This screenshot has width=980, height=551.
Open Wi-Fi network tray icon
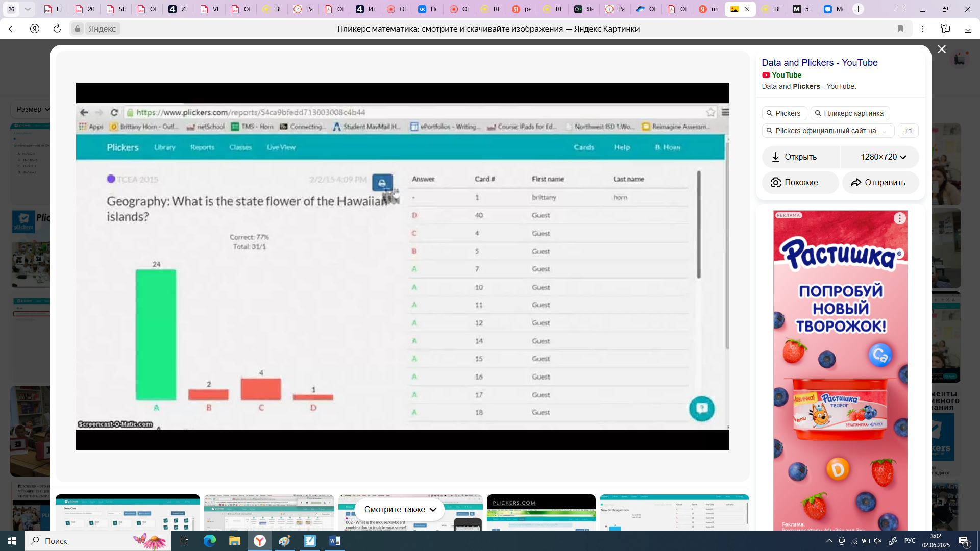(854, 541)
